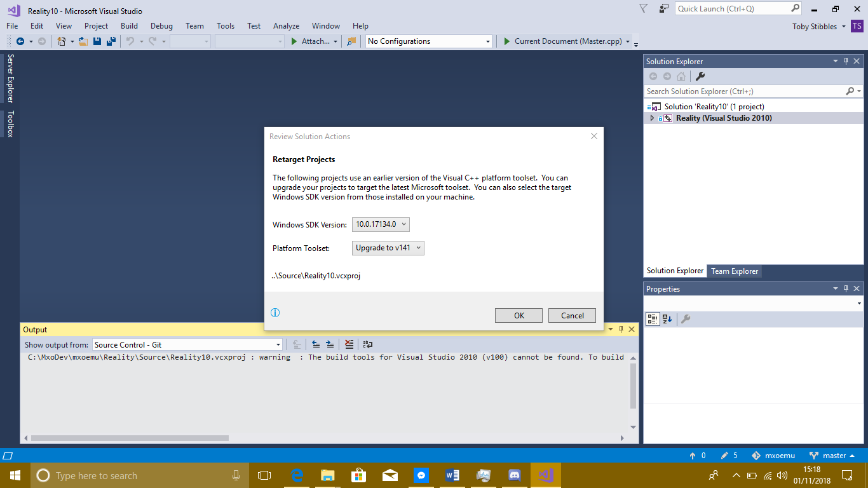Click the Save All toolbar icon
Screen dimensions: 868x488
[111, 41]
